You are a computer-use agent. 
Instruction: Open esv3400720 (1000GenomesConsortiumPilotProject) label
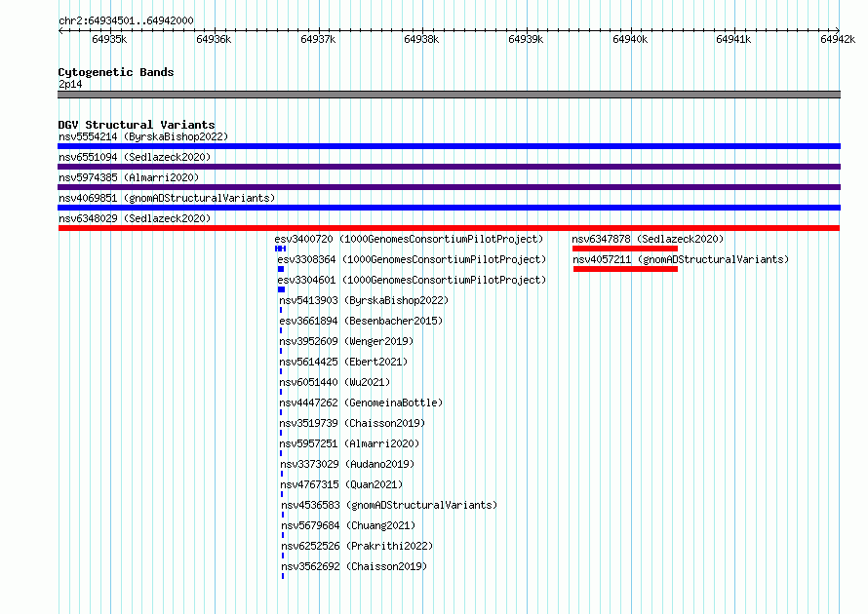tap(409, 239)
